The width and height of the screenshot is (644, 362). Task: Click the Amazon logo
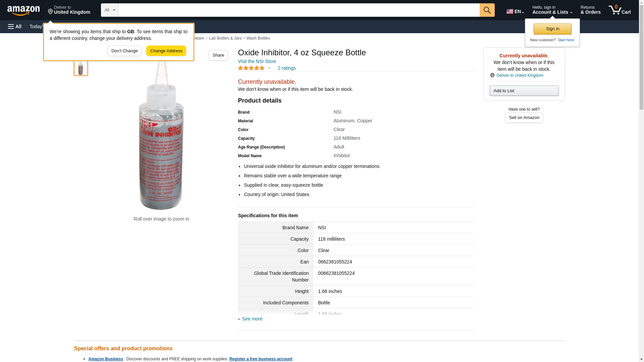coord(23,10)
